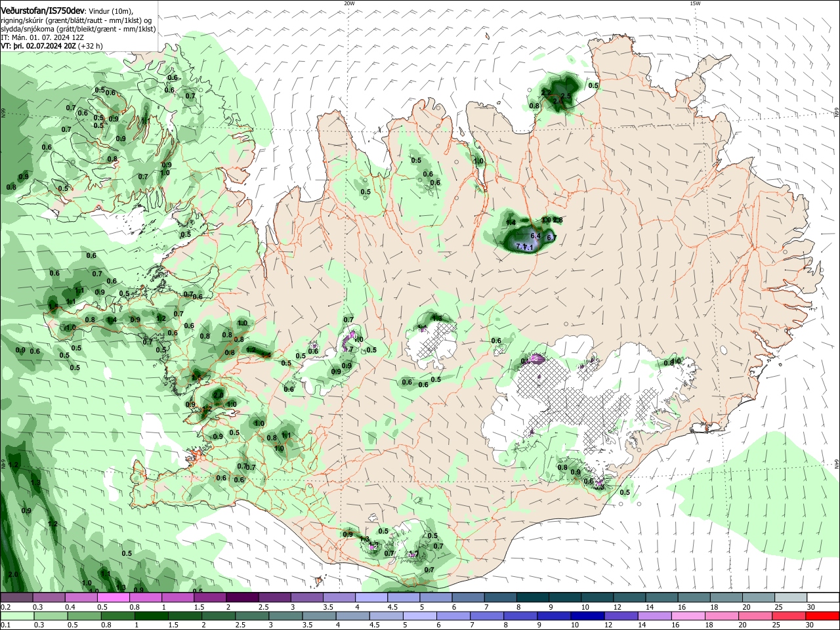This screenshot has height=630, width=840.
Task: Click the 30 label on the upper legend
Action: (x=811, y=607)
